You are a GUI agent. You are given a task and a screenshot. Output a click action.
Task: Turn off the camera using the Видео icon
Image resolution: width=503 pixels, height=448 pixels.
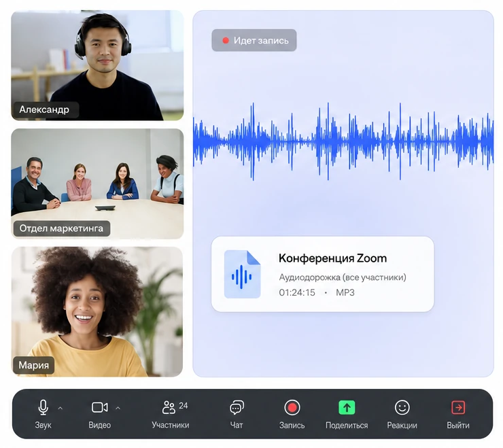pos(100,408)
